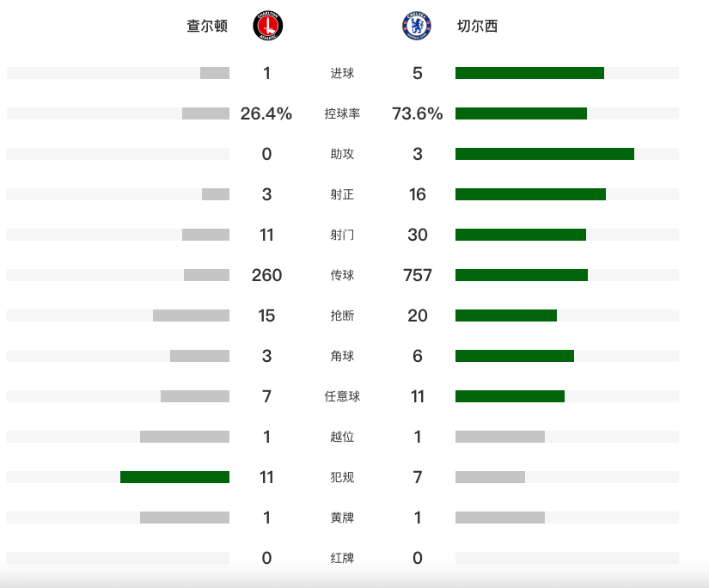Select the 射正 shots on target label

point(342,194)
